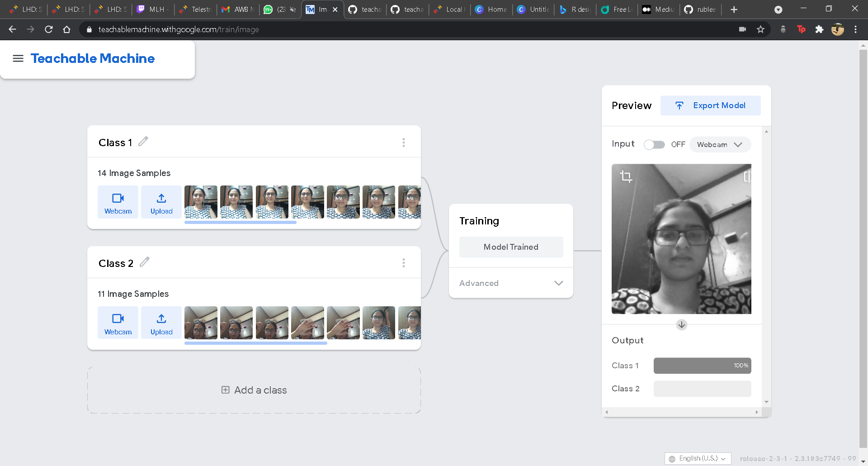The width and height of the screenshot is (868, 466).
Task: Select the first Class 1 image sample thumbnail
Action: point(201,202)
